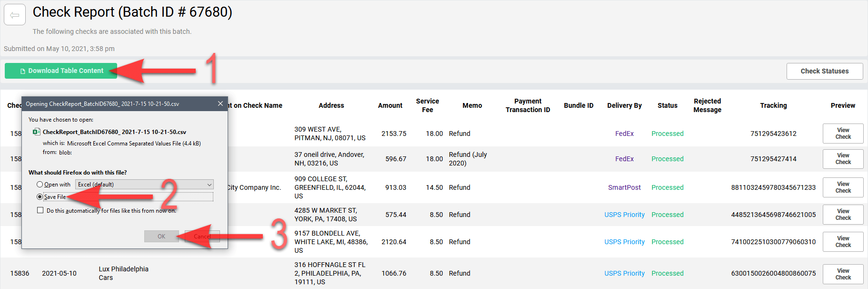Click the CSV file icon in dialog
Image resolution: width=868 pixels, height=289 pixels.
click(36, 132)
